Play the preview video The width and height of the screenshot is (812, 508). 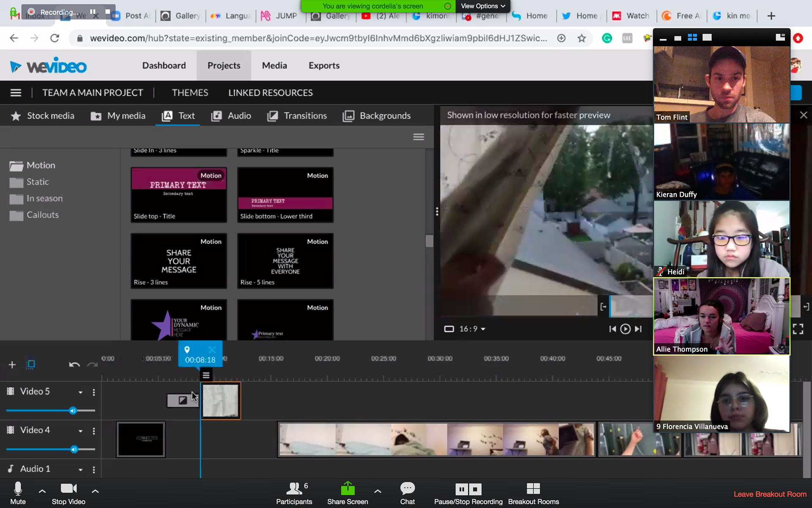click(625, 329)
